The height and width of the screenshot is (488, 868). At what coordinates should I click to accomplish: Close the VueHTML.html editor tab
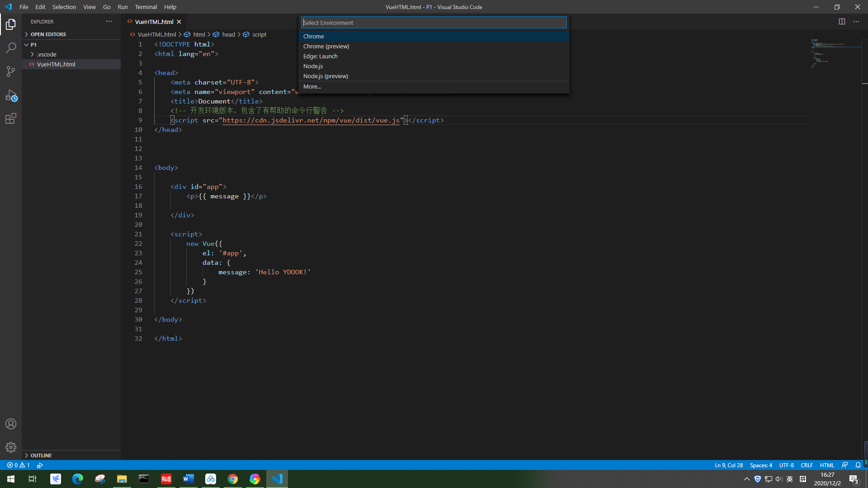[x=179, y=22]
